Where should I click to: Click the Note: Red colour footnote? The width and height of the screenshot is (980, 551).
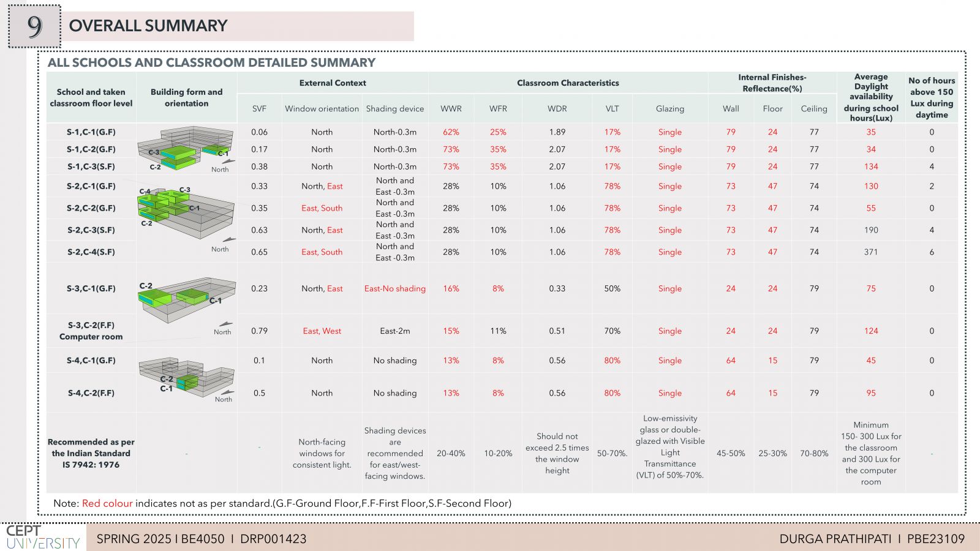coord(282,503)
